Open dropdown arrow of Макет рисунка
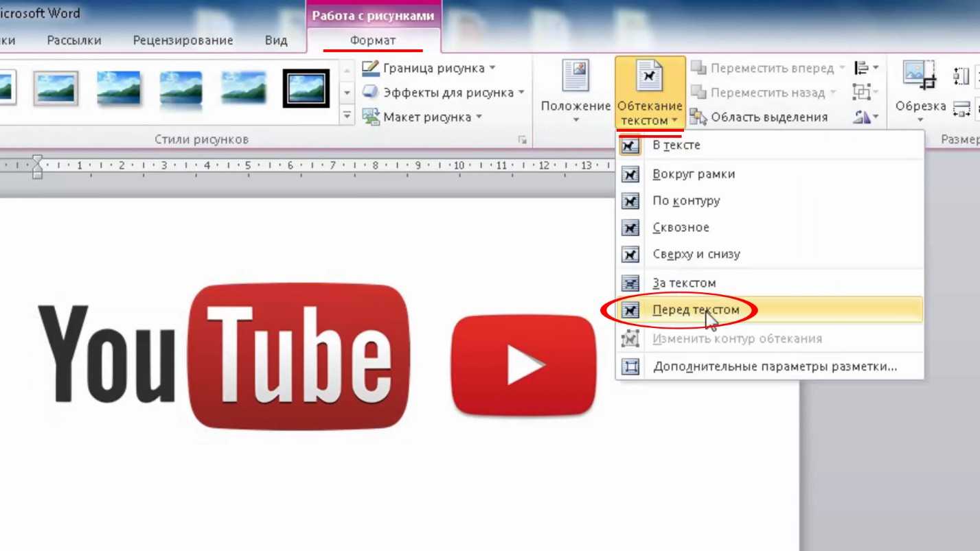Screen dimensions: 980x551 click(x=479, y=117)
